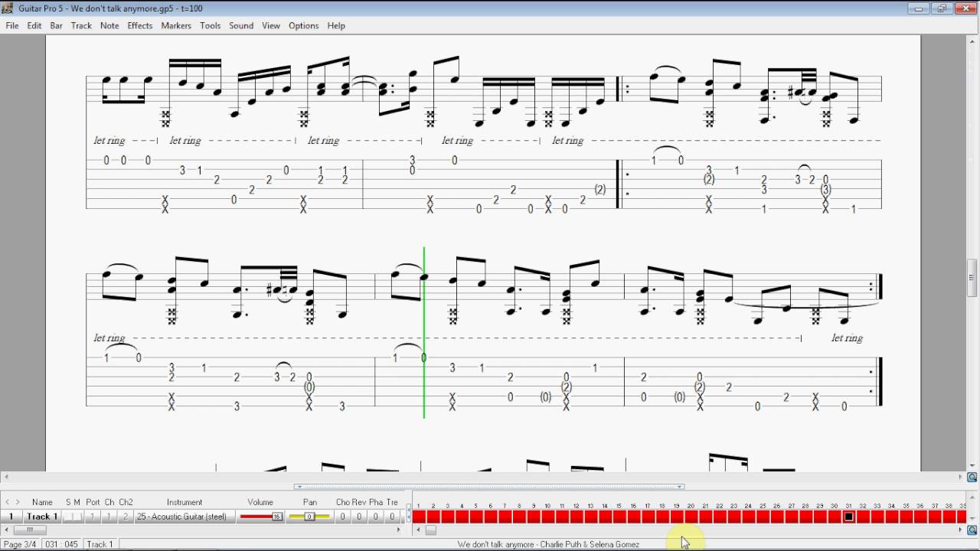Viewport: 980px width, 551px height.
Task: Click the score zoom magnifier icon
Action: pos(972,478)
